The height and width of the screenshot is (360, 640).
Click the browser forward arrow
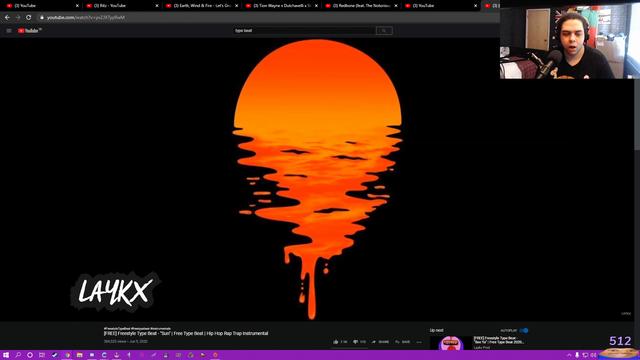click(18, 17)
